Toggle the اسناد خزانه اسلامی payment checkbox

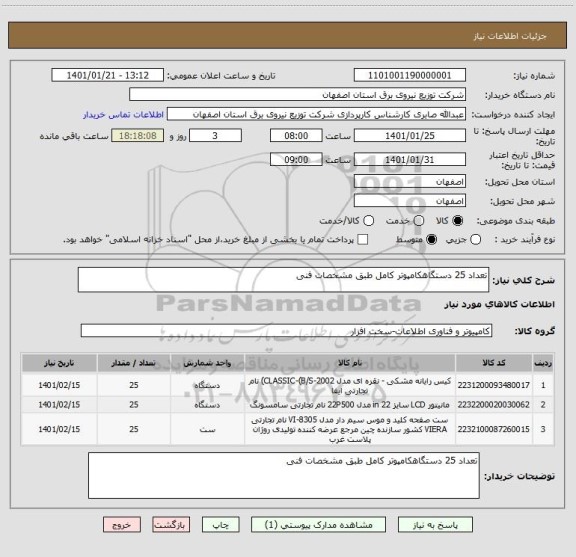363,240
